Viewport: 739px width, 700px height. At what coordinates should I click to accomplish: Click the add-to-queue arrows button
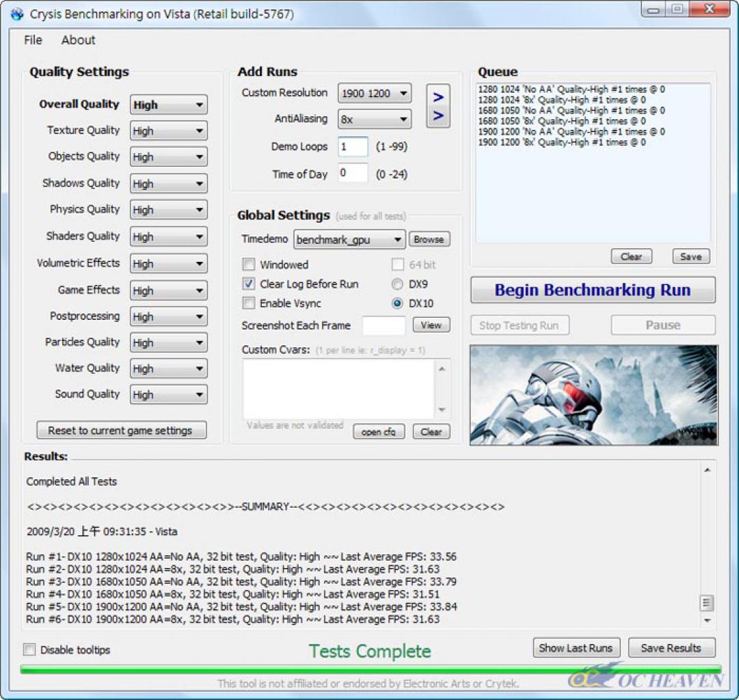(438, 106)
